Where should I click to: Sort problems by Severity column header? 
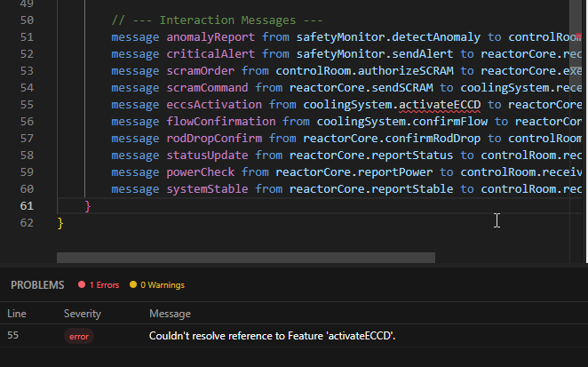[82, 314]
